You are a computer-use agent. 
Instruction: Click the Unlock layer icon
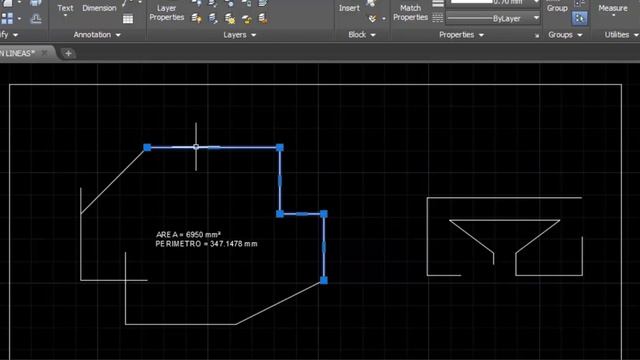tap(247, 18)
